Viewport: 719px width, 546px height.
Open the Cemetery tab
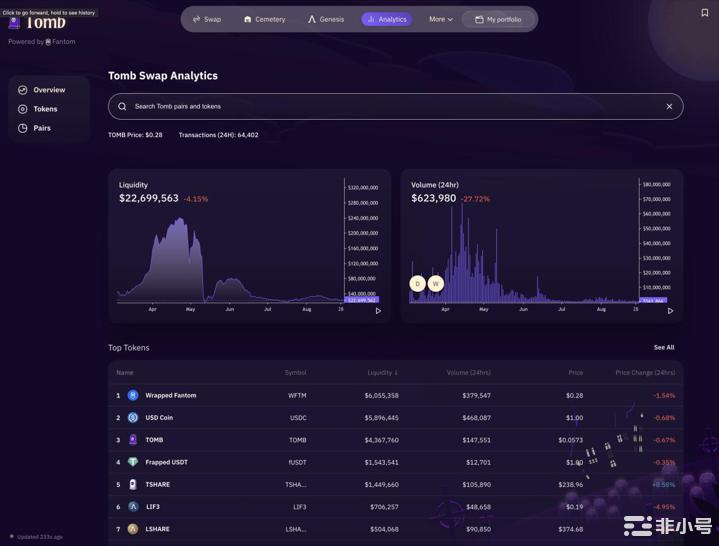(264, 19)
